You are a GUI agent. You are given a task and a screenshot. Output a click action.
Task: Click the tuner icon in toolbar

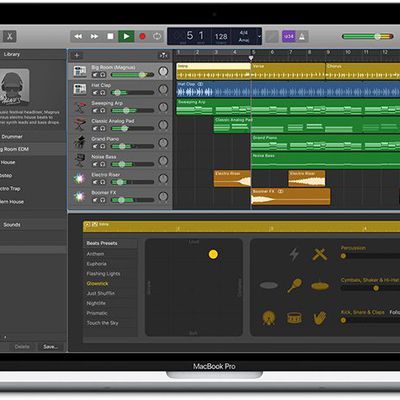(x=272, y=36)
